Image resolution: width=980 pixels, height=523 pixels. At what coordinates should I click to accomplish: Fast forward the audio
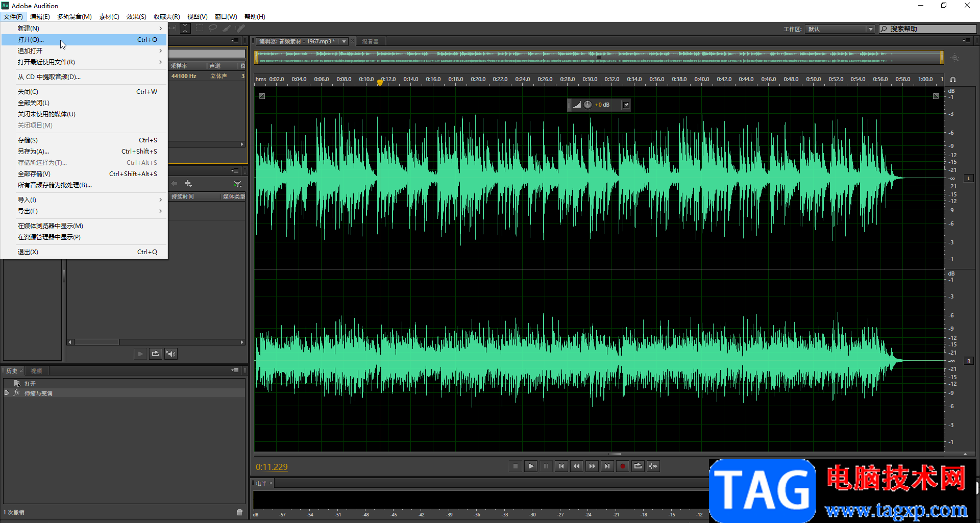click(592, 466)
